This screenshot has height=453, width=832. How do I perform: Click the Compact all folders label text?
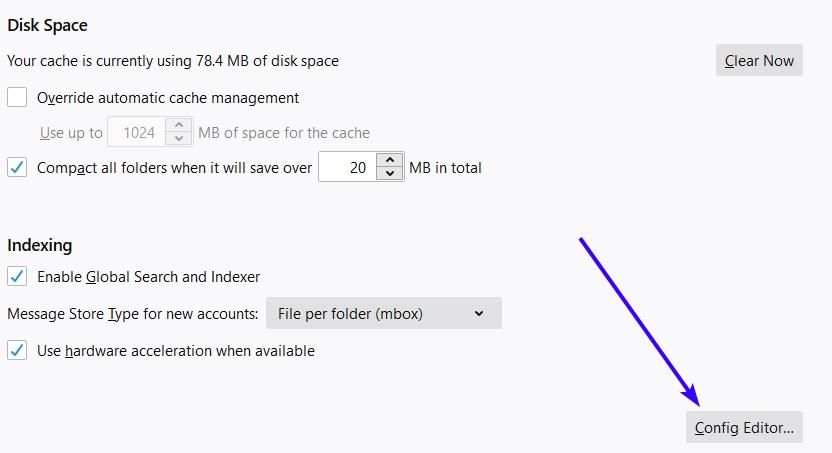coord(174,168)
